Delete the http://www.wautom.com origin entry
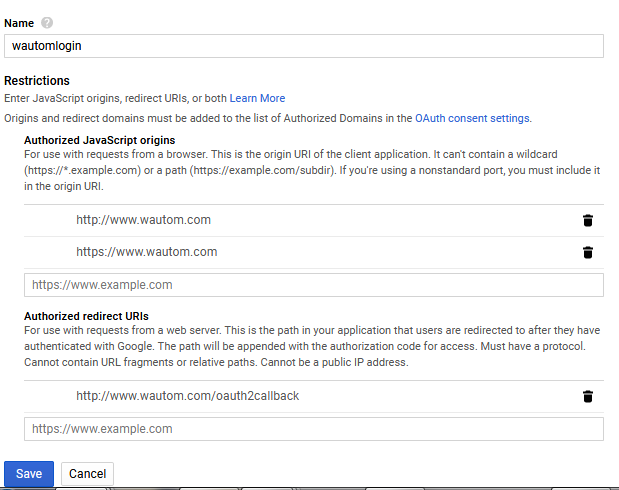Screen dimensions: 619x490 tap(588, 221)
